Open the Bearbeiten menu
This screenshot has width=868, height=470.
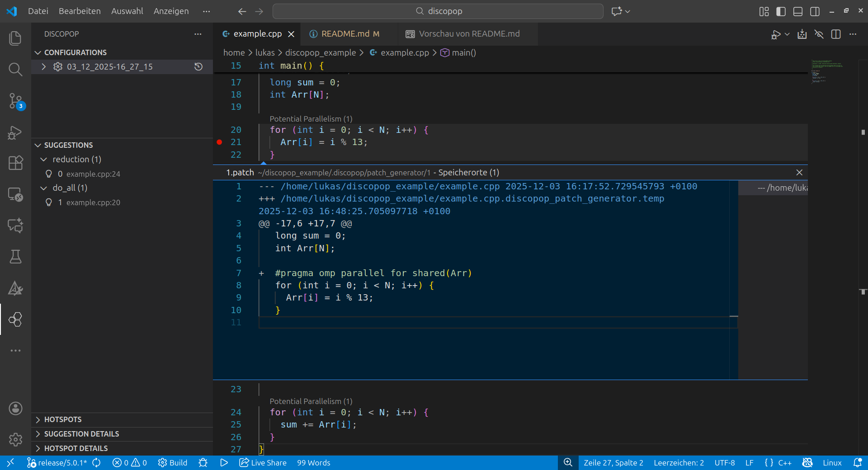80,11
